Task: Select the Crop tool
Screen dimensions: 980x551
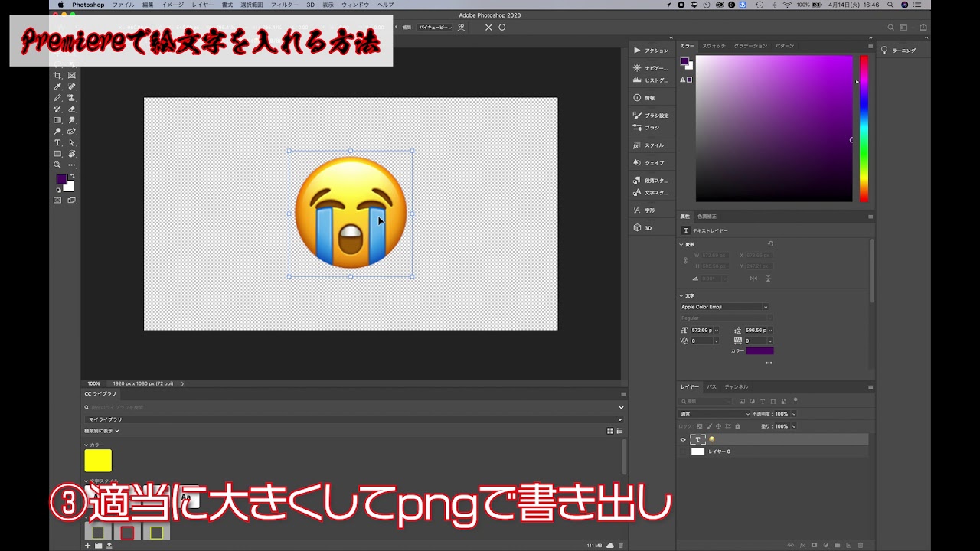Action: point(57,76)
